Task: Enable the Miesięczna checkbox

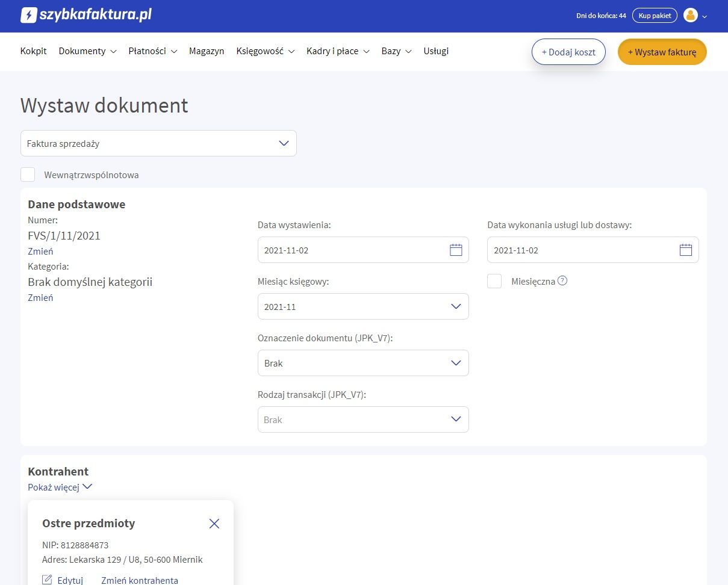Action: pyautogui.click(x=494, y=281)
